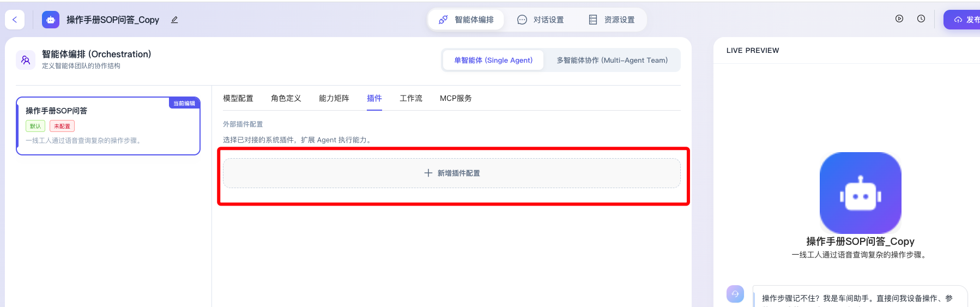Open the 资源设置 top tab
The height and width of the screenshot is (307, 980).
tap(612, 20)
